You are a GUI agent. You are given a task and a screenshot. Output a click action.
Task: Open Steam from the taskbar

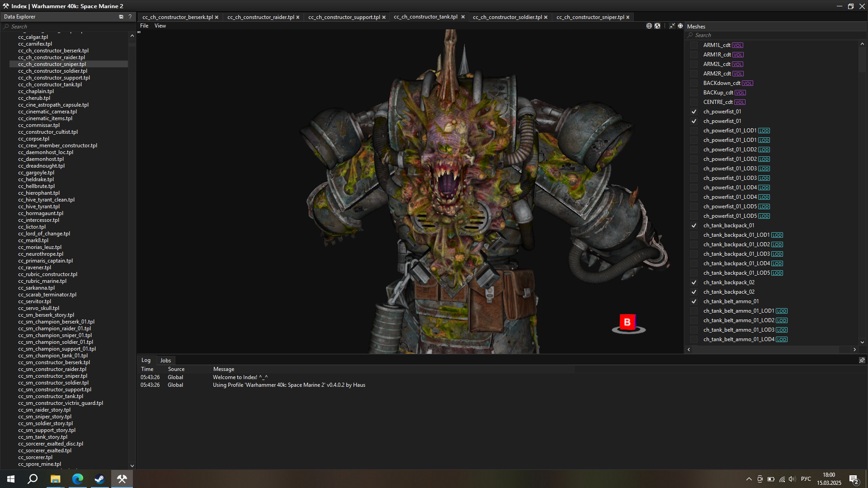pyautogui.click(x=99, y=479)
